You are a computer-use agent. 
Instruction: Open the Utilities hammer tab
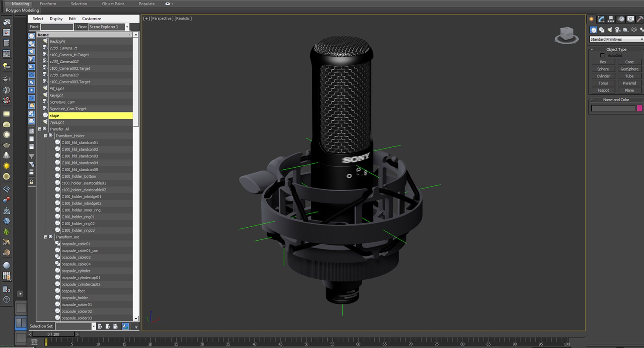[640, 19]
